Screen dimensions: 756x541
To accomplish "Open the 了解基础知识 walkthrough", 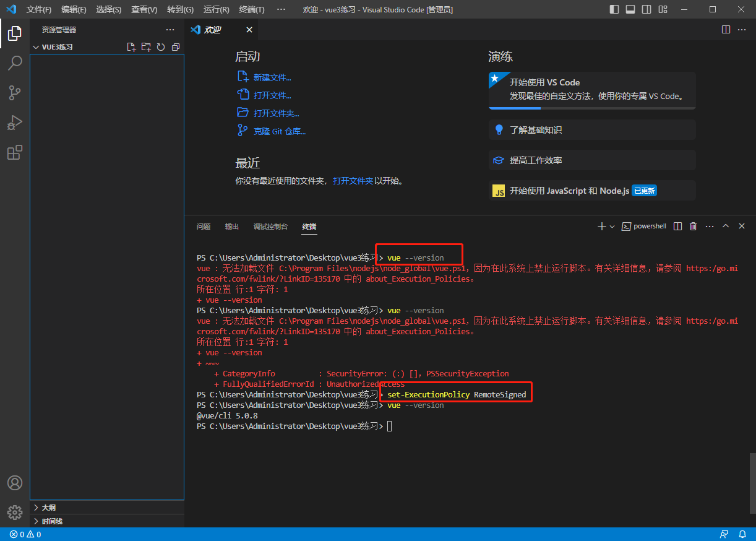I will click(x=592, y=130).
